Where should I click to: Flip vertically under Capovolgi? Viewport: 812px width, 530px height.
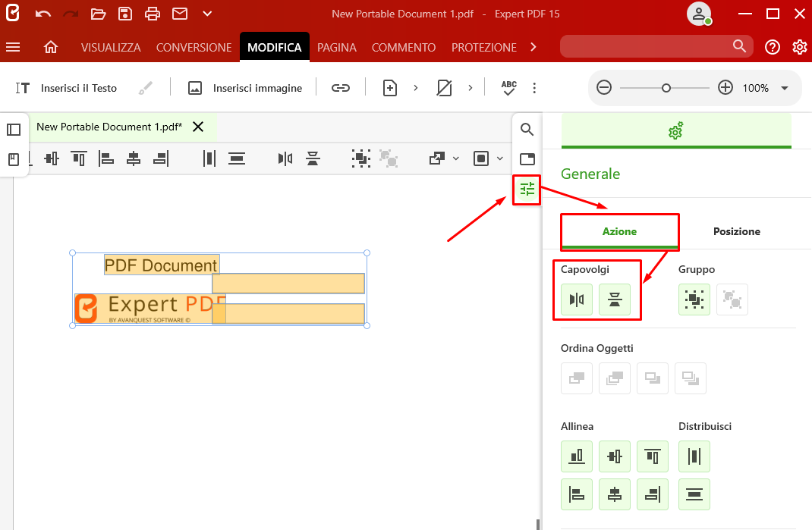tap(615, 299)
